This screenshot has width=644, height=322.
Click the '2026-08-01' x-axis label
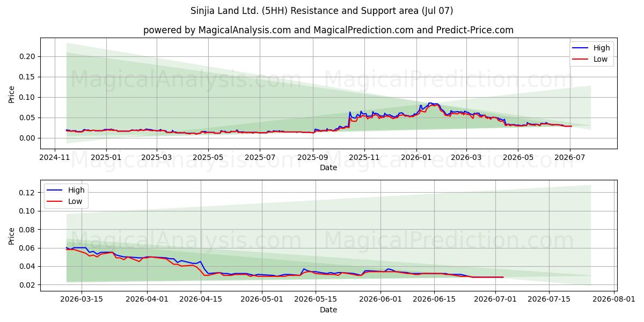(614, 299)
